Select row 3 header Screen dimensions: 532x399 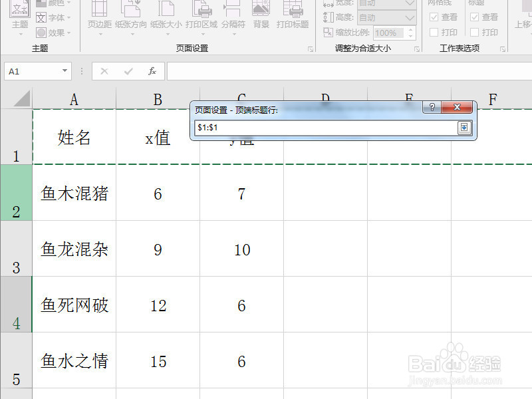point(16,249)
